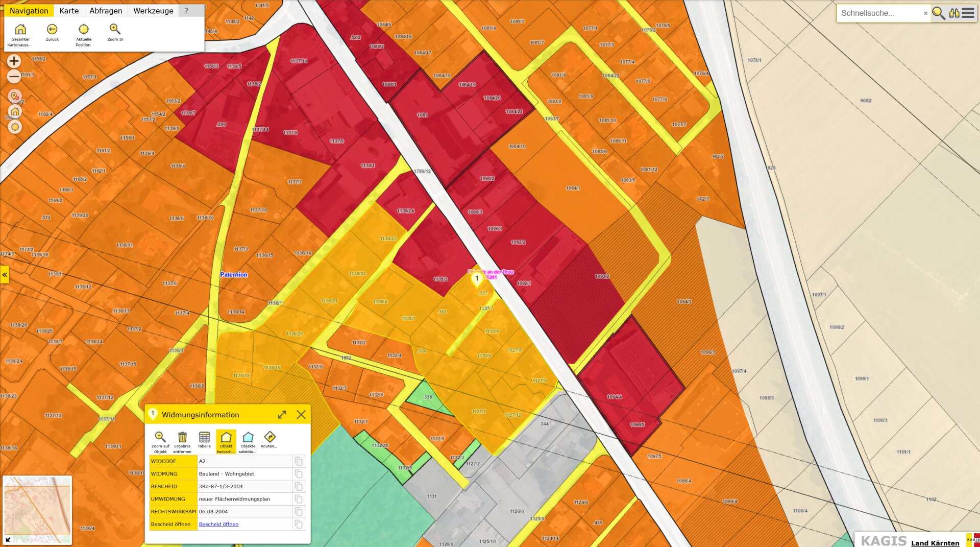Click the Gesamter Kartenausschnitt home icon
Image resolution: width=980 pixels, height=547 pixels.
20,30
